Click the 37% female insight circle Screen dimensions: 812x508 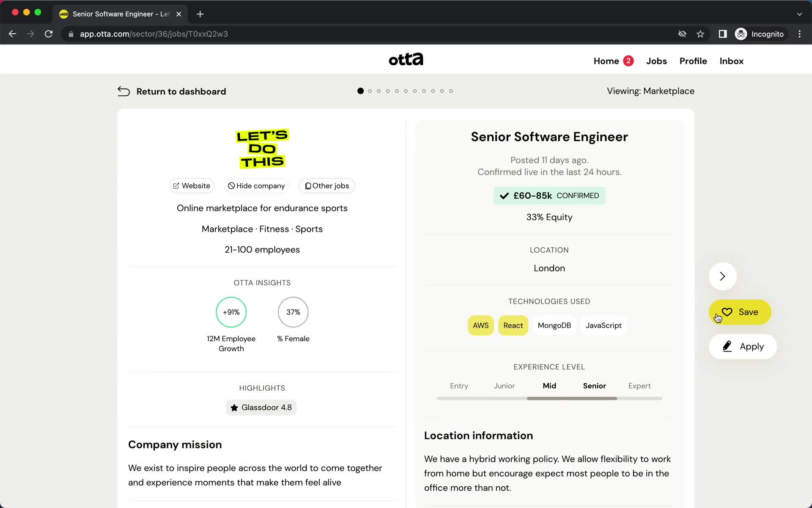point(293,312)
